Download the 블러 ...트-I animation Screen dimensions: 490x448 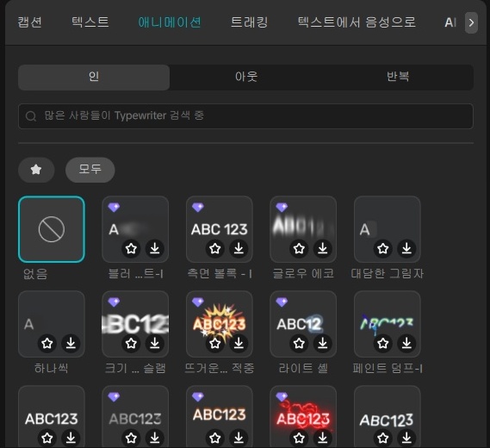pyautogui.click(x=155, y=248)
